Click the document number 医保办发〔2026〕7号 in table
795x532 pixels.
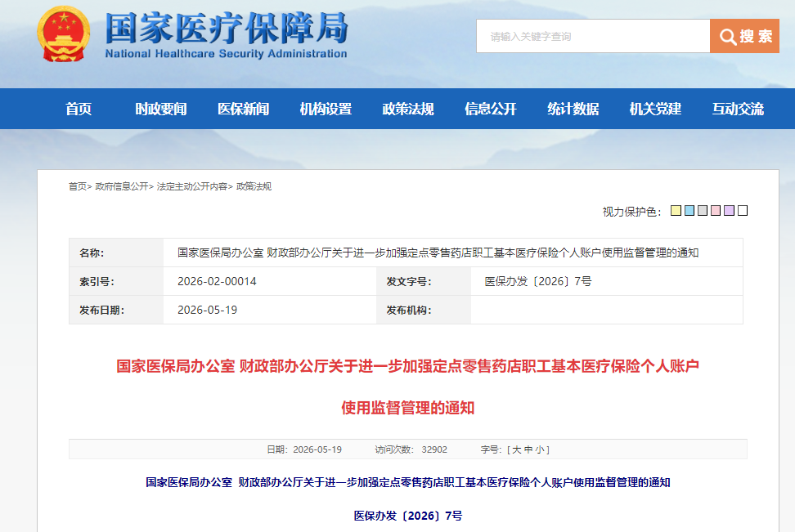(x=538, y=281)
